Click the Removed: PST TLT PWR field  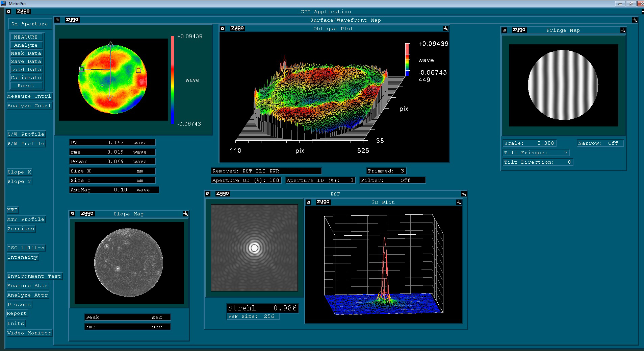click(x=266, y=171)
